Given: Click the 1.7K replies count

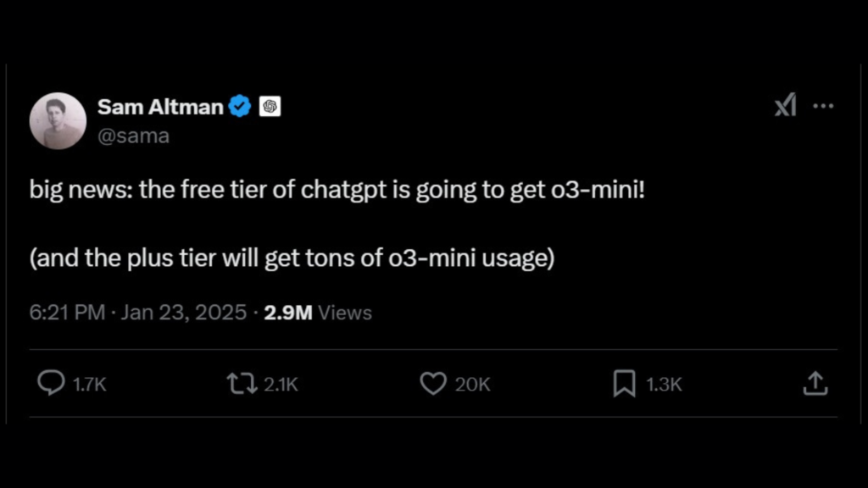Looking at the screenshot, I should (x=90, y=385).
